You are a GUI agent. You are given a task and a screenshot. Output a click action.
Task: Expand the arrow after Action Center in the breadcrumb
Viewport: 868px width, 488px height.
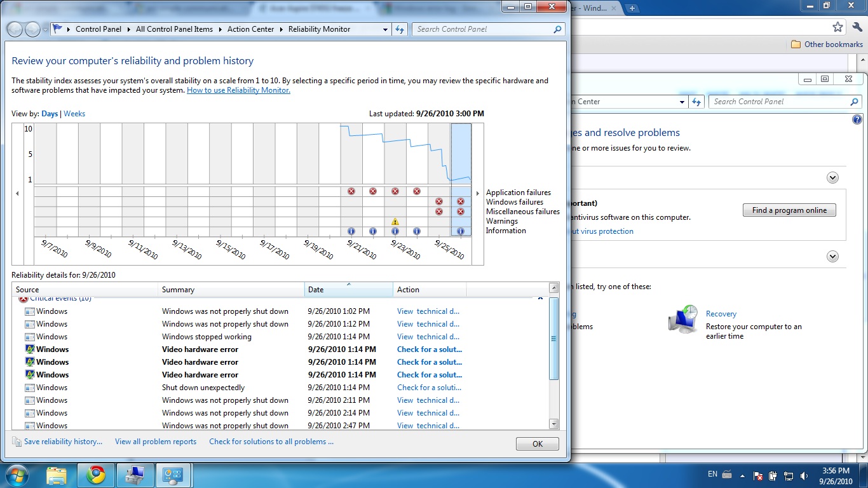[x=281, y=29]
